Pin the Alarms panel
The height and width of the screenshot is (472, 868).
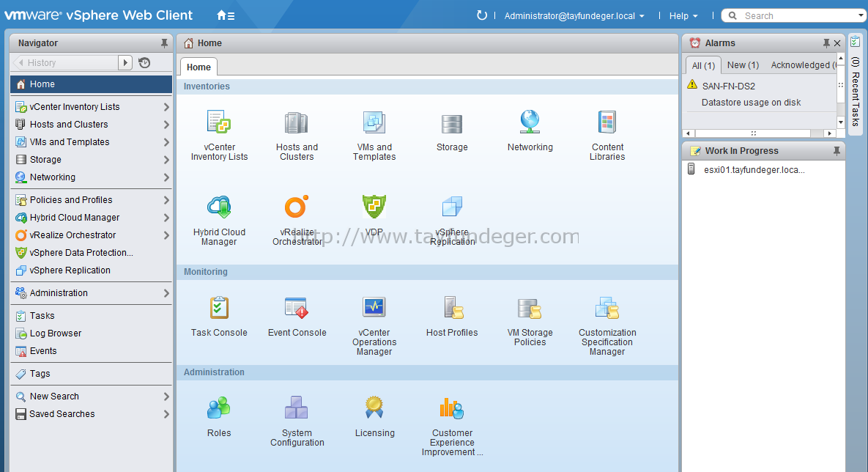[x=826, y=43]
